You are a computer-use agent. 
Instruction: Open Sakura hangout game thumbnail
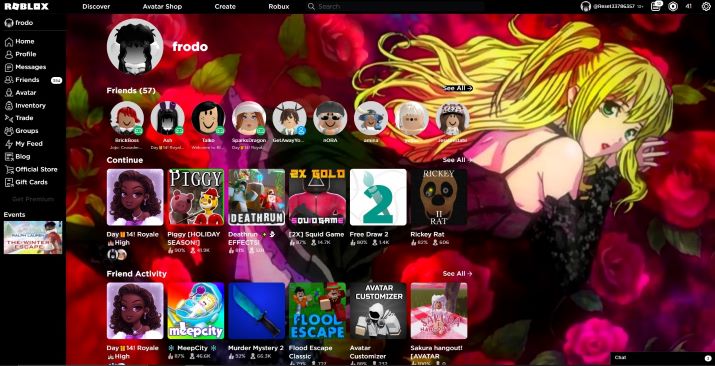point(439,311)
